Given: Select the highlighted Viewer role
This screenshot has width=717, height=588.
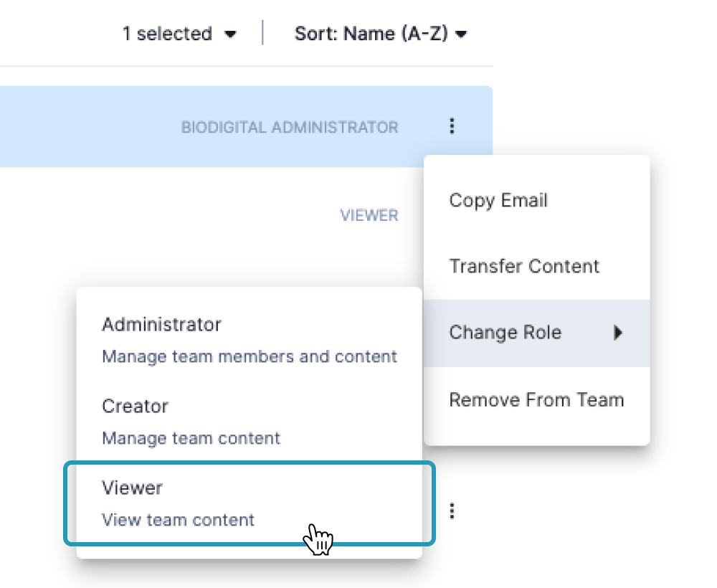Looking at the screenshot, I should tap(133, 488).
